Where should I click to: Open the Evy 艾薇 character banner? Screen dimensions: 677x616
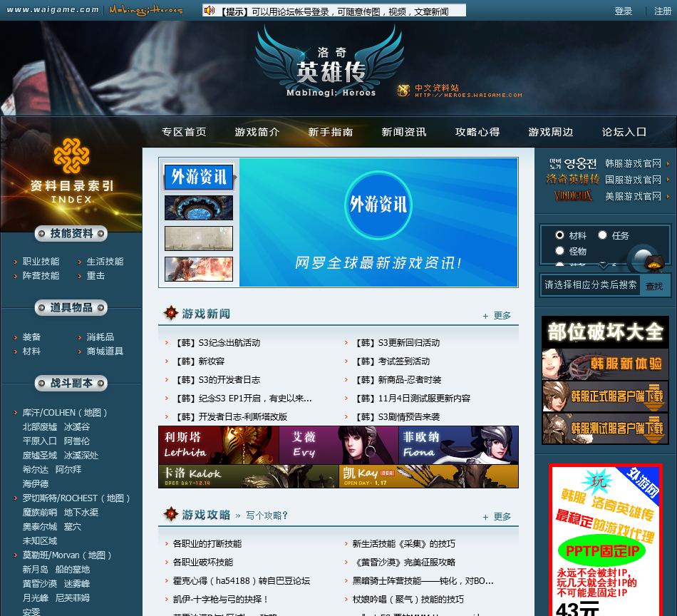[338, 445]
